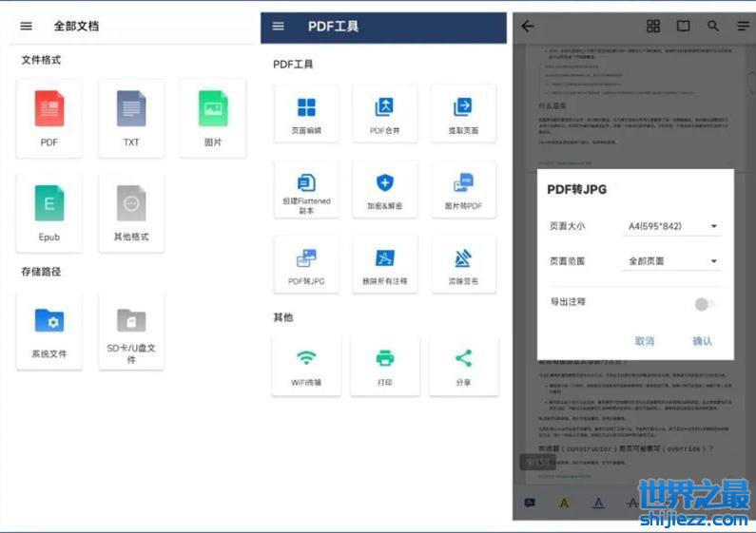Toggle the 导出注释 export annotations switch
This screenshot has width=756, height=533.
coord(704,304)
